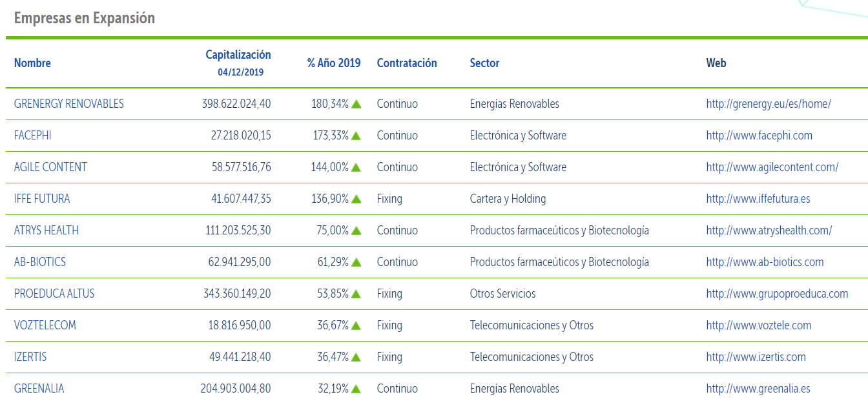
Task: Click green up arrow beside 36,67%
Action: (x=356, y=325)
